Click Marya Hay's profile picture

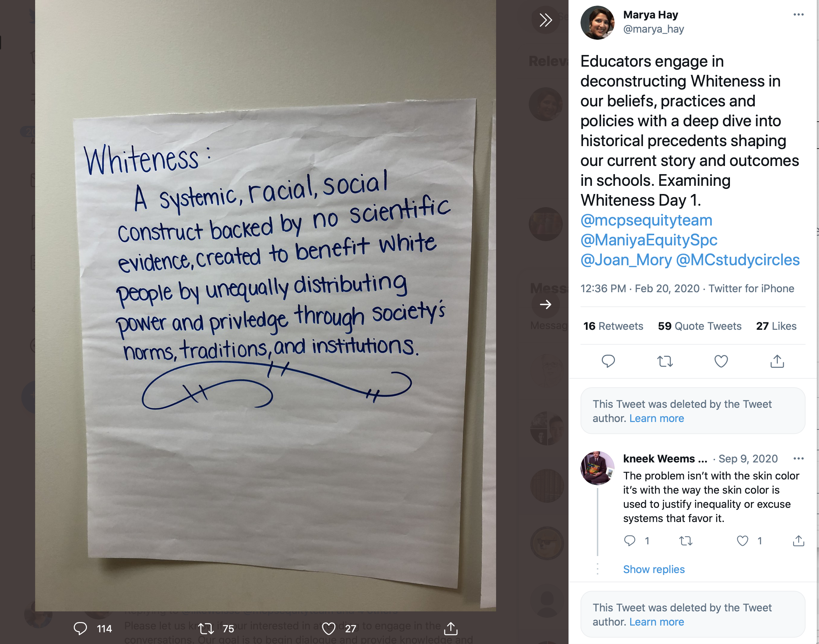(597, 23)
